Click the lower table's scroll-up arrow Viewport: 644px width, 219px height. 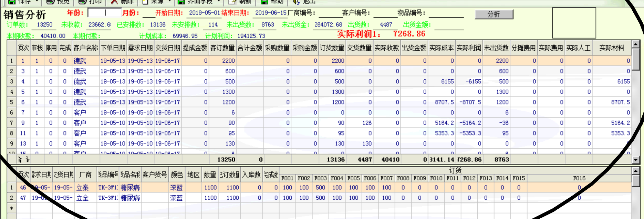[x=636, y=171]
